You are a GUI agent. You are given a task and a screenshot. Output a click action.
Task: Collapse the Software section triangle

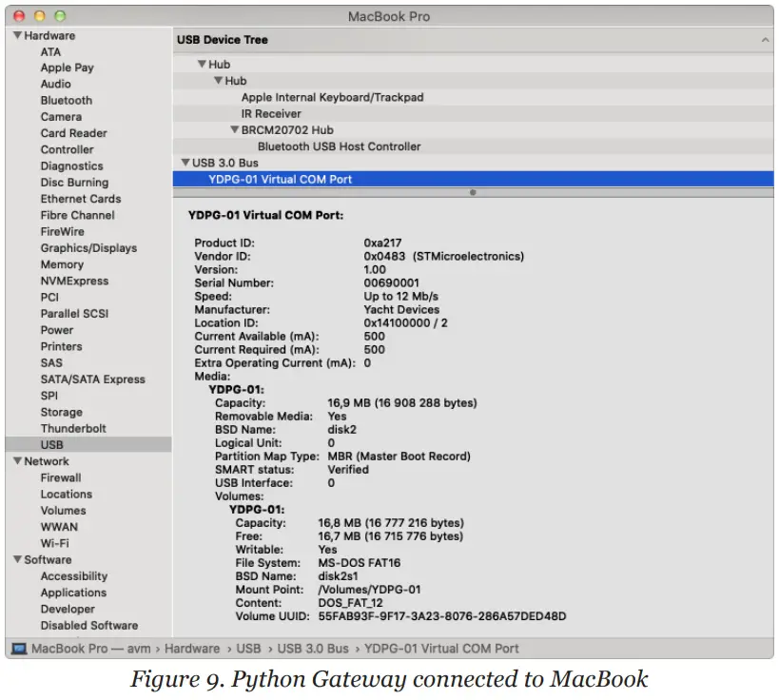point(17,559)
